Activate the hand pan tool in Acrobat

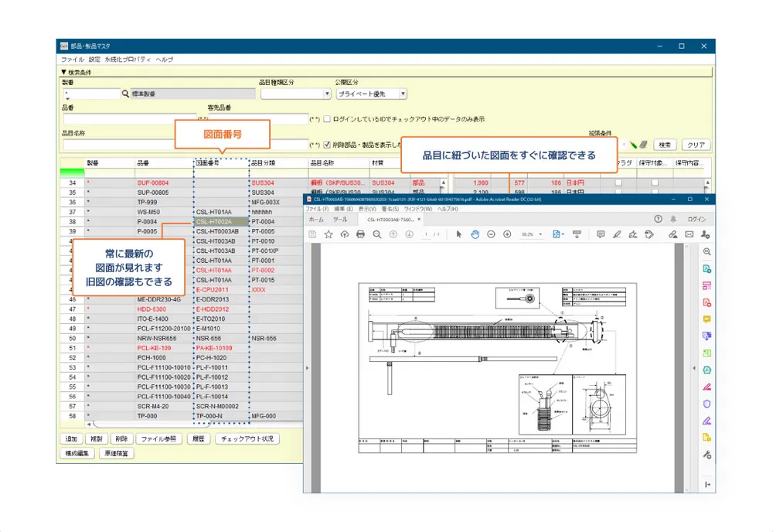[x=475, y=235]
